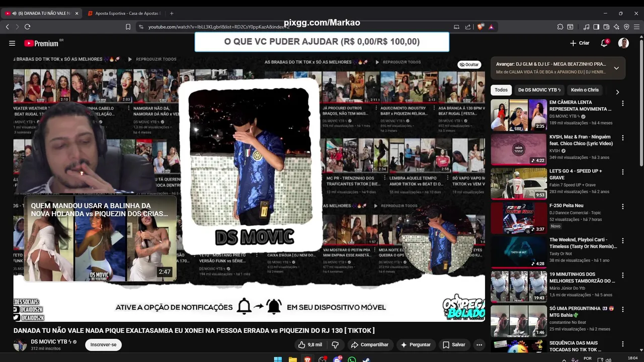Open Steam from the taskbar
This screenshot has width=644, height=362.
pyautogui.click(x=366, y=359)
